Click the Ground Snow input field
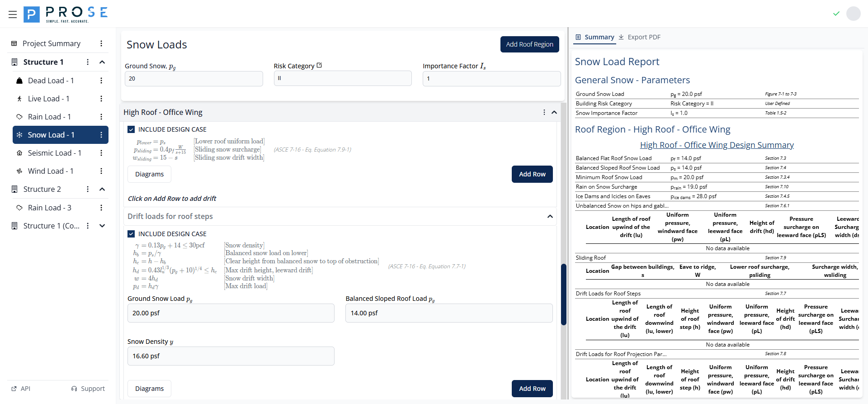 point(193,79)
